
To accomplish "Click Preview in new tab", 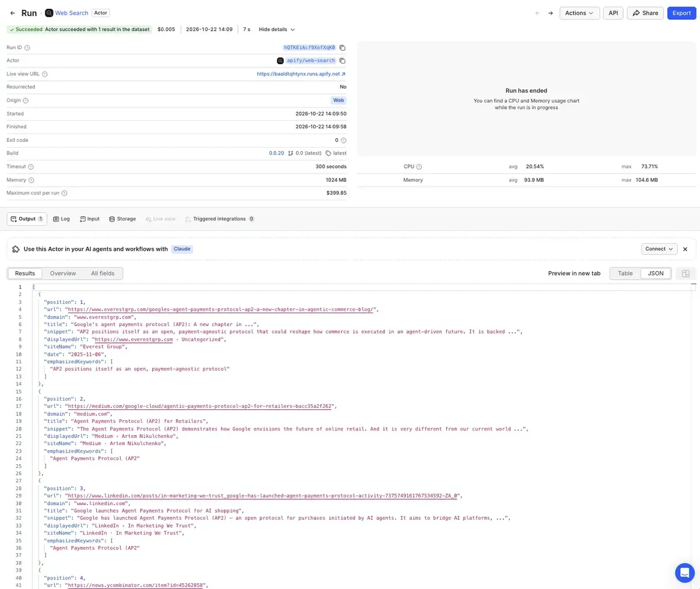I will 574,274.
